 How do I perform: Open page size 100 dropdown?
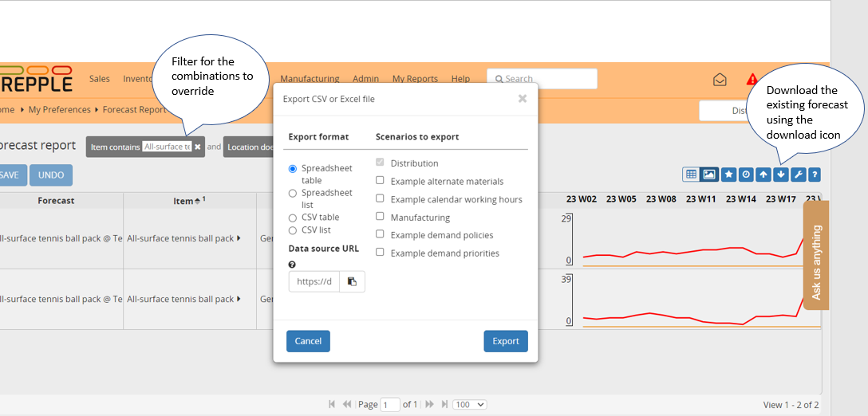(469, 404)
